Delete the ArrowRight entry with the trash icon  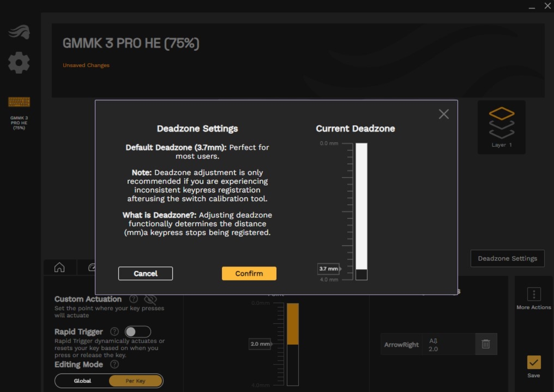(486, 344)
